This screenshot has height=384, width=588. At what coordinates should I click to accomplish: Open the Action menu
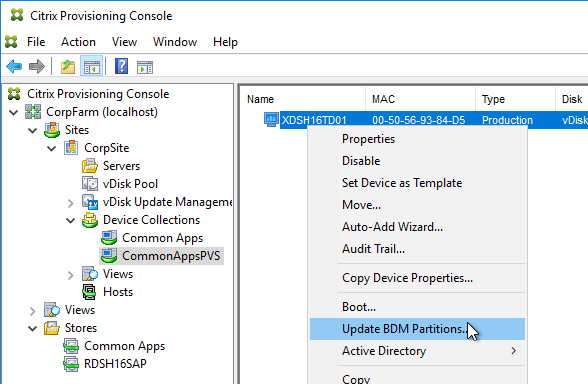(x=78, y=42)
